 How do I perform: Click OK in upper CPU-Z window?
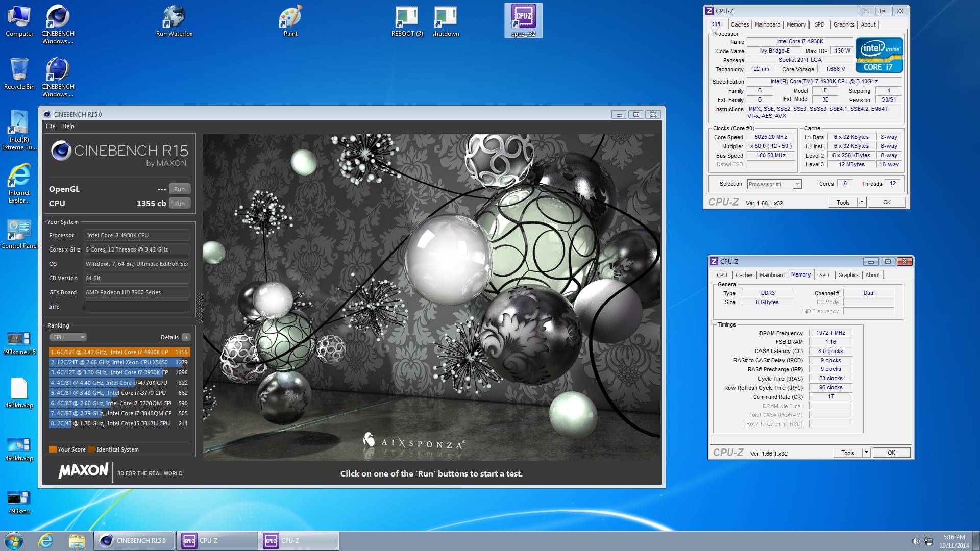tap(887, 202)
